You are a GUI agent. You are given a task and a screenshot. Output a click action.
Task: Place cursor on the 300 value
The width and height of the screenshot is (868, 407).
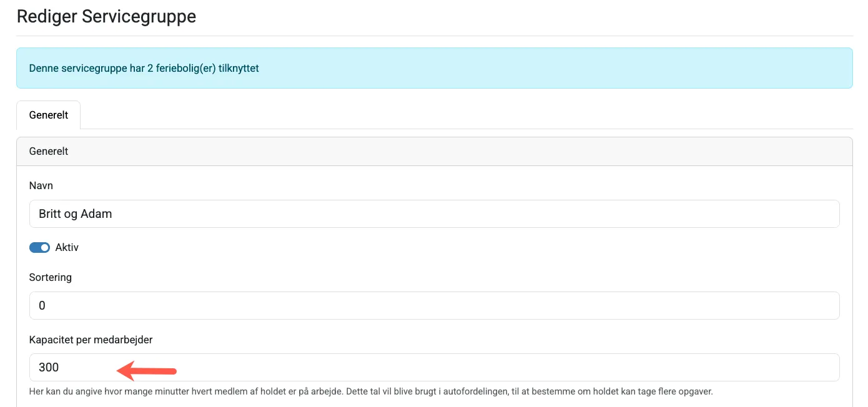[49, 367]
